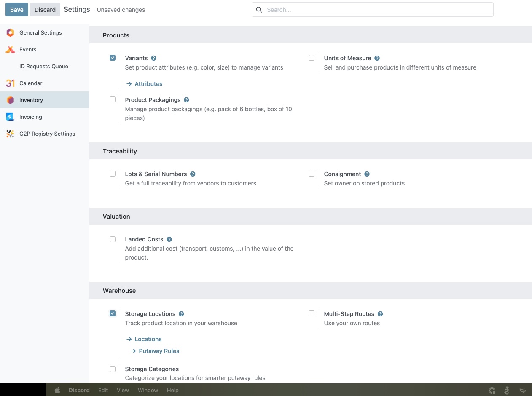Viewport: 532px width, 396px height.
Task: Click the Consignment help icon
Action: 367,174
